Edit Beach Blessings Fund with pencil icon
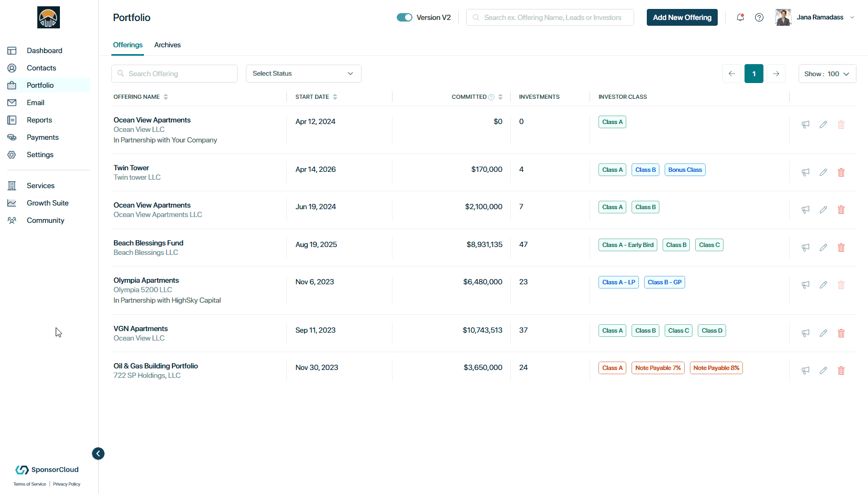This screenshot has width=868, height=494. [x=823, y=248]
